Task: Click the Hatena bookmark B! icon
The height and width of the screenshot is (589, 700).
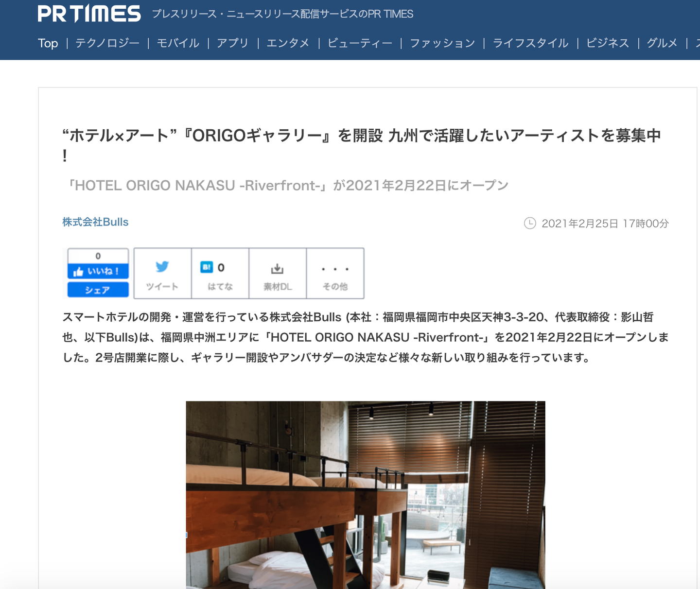Action: pos(207,267)
